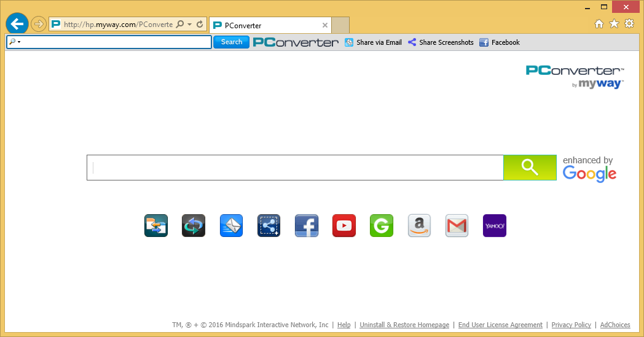The image size is (644, 337).
Task: Open toolbar search magnifier dropdown
Action: click(14, 42)
